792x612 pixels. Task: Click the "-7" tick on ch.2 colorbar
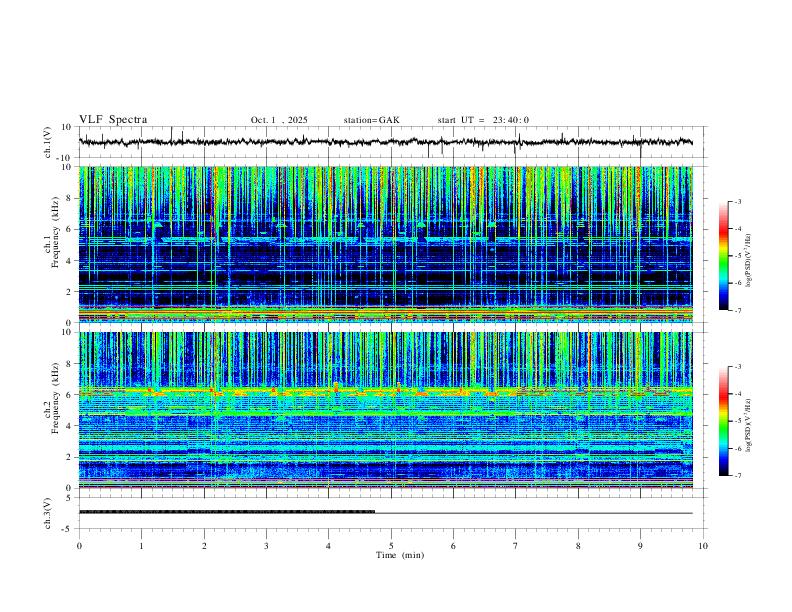tap(738, 475)
